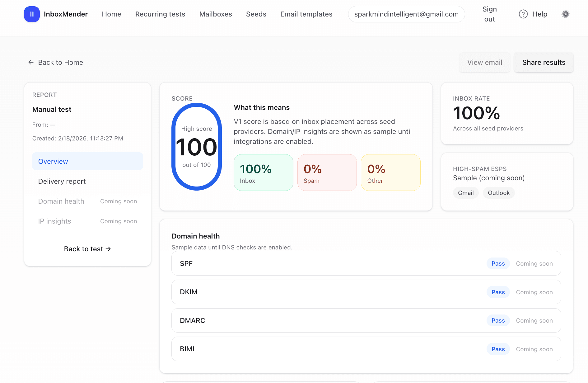Open the Mailboxes navigation item
588x383 pixels.
(216, 14)
